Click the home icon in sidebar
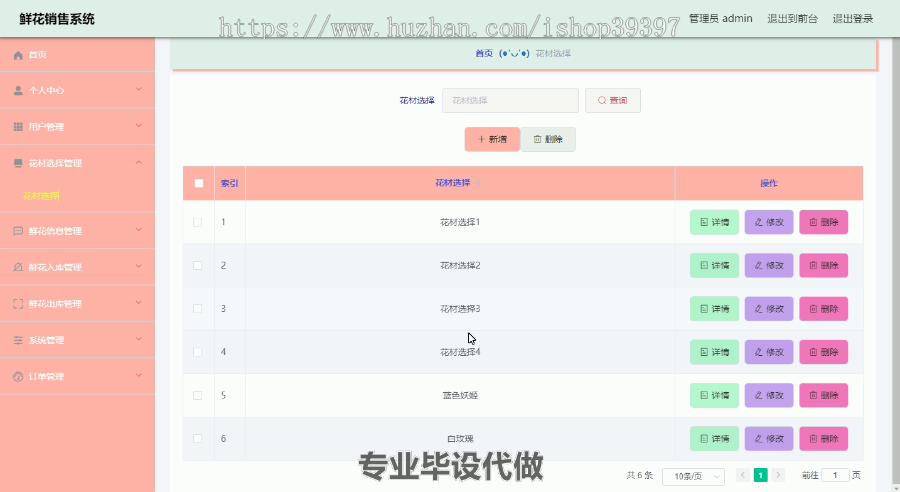 click(18, 55)
